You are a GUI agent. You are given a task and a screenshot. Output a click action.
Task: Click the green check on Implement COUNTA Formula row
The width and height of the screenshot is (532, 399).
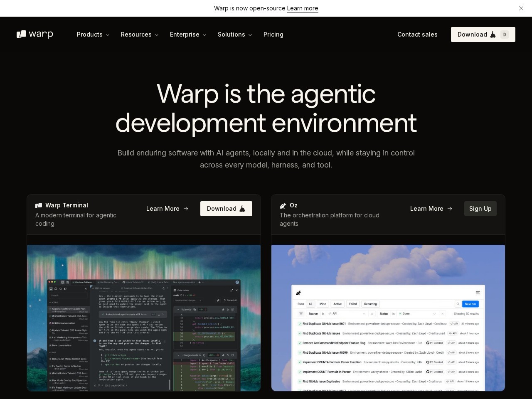click(300, 362)
